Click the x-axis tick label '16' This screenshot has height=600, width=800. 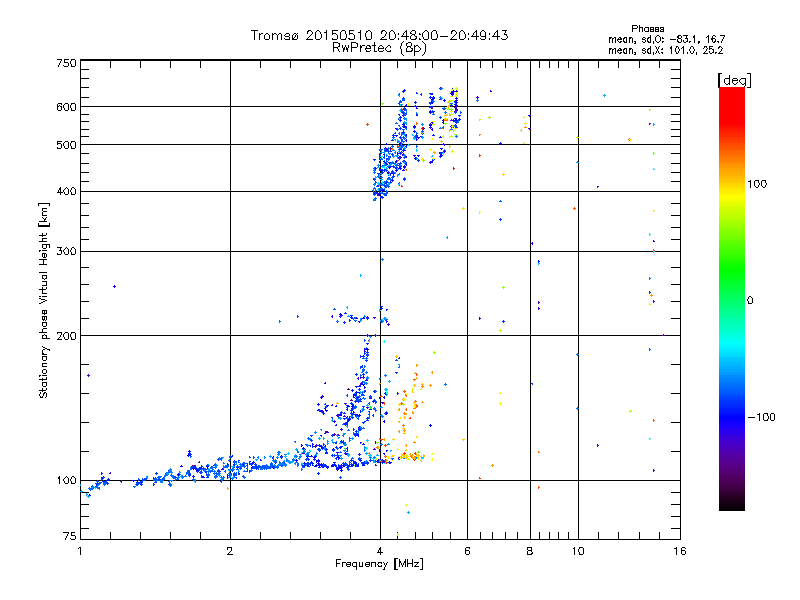pos(680,551)
